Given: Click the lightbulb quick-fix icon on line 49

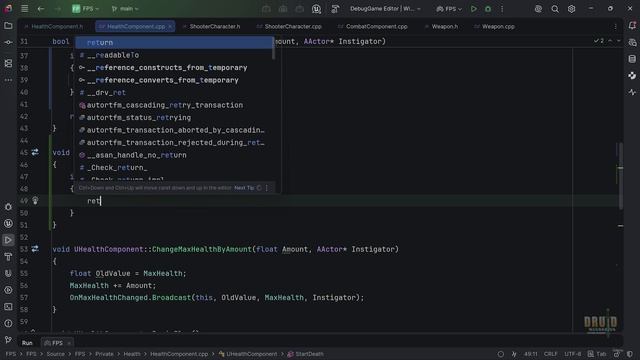Looking at the screenshot, I should (35, 200).
